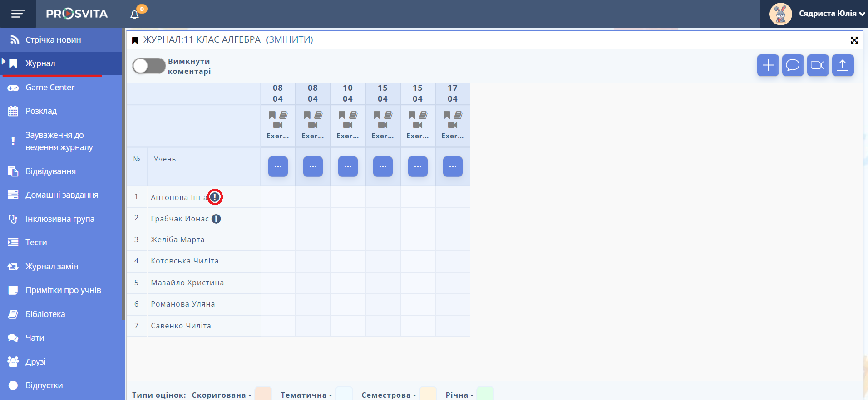Image resolution: width=868 pixels, height=400 pixels.
Task: Expand the journal panel to fullscreen
Action: (x=854, y=40)
